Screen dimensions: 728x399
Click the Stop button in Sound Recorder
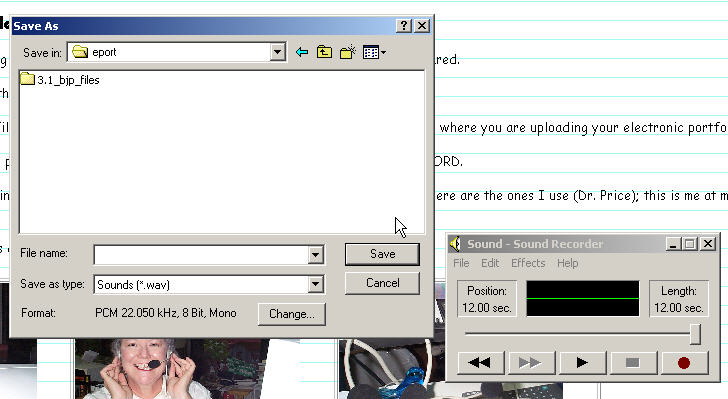(x=633, y=362)
